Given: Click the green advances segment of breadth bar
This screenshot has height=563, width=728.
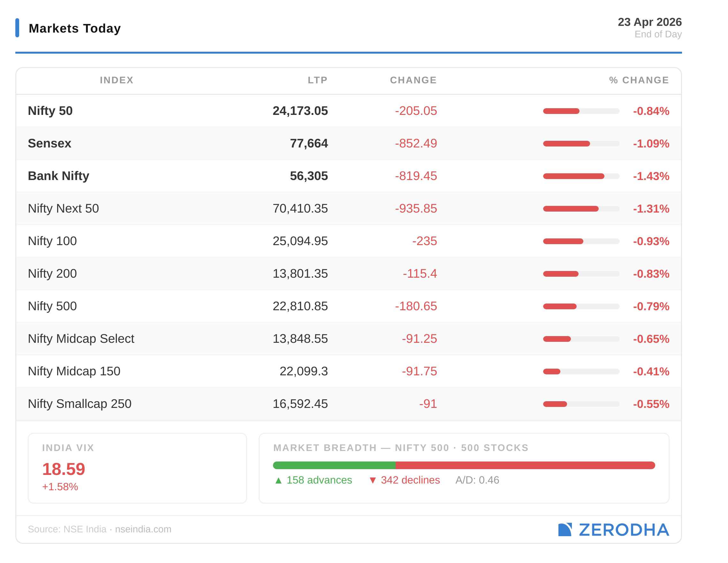Looking at the screenshot, I should click(334, 465).
